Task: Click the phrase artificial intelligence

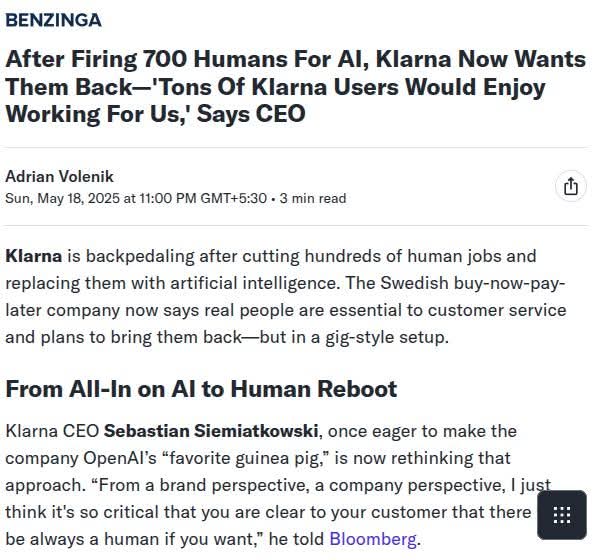Action: point(254,283)
